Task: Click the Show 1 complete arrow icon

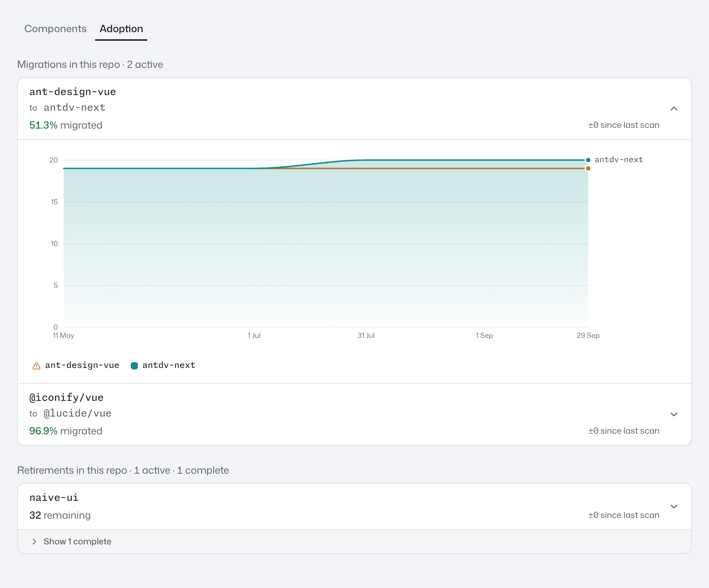Action: point(34,542)
